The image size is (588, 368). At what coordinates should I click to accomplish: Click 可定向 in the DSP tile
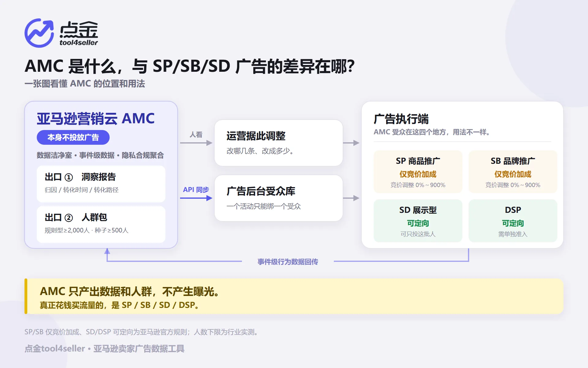click(513, 223)
